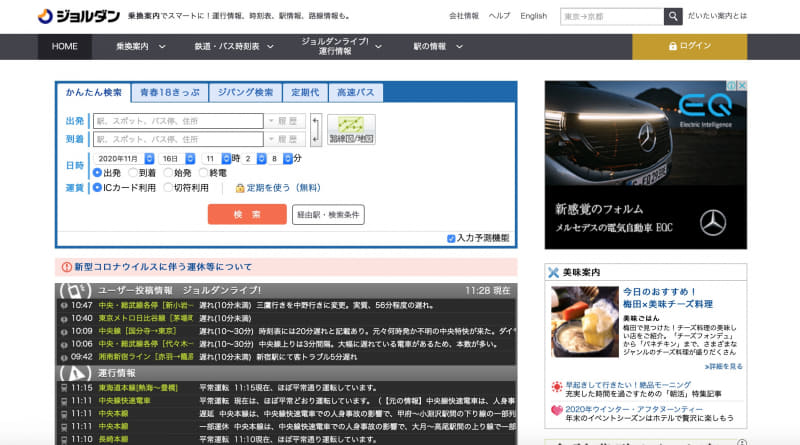Click the lock icon on ログイン button
Image resolution: width=800 pixels, height=445 pixels.
pyautogui.click(x=672, y=46)
